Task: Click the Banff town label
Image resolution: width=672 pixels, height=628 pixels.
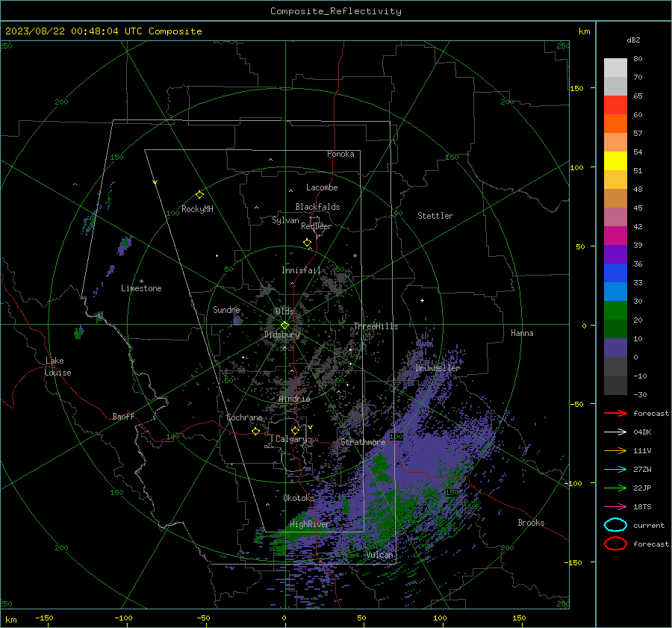Action: pos(123,416)
